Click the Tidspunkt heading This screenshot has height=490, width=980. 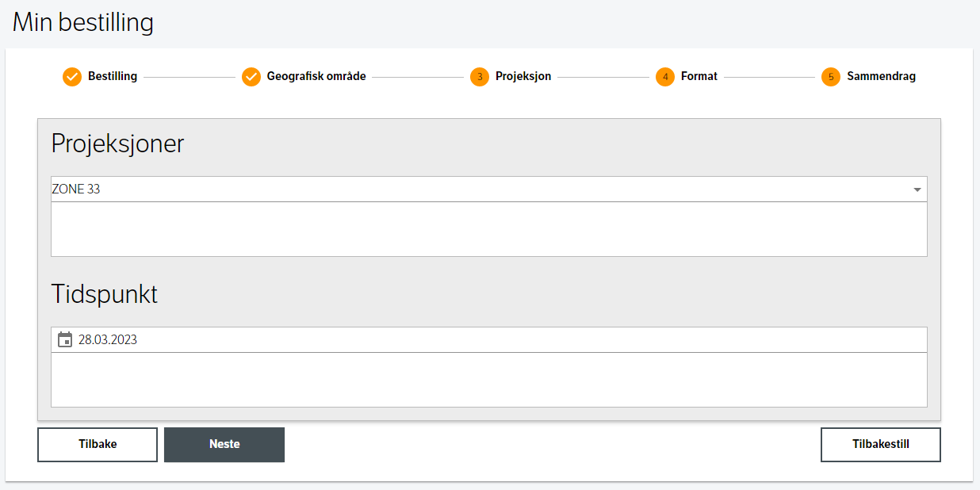point(105,295)
